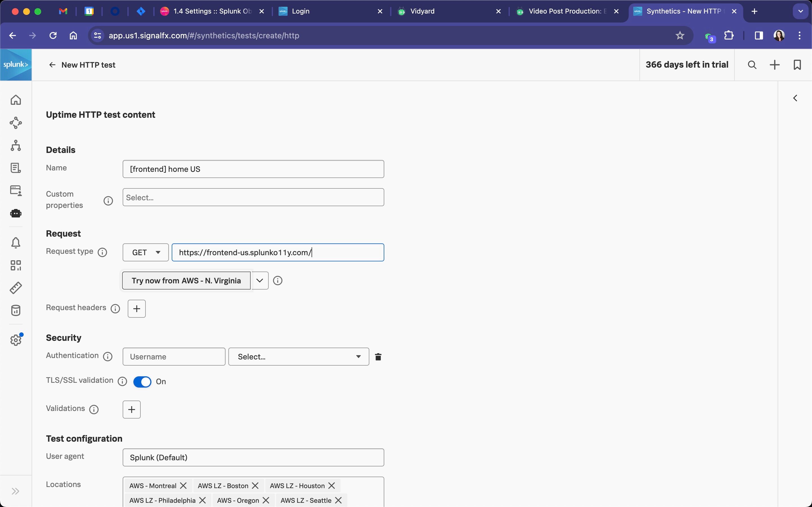Viewport: 812px width, 507px height.
Task: Click the dashboards grid icon in sidebar
Action: point(16,265)
